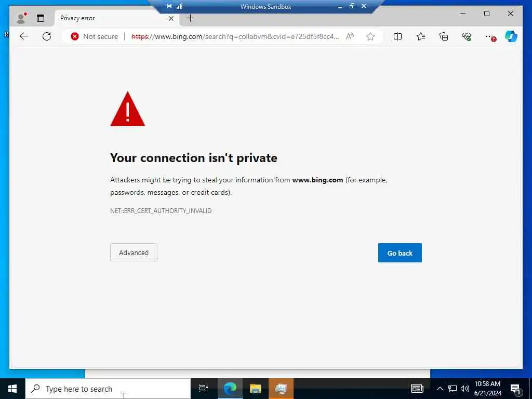Add this page to favorites star

[370, 36]
